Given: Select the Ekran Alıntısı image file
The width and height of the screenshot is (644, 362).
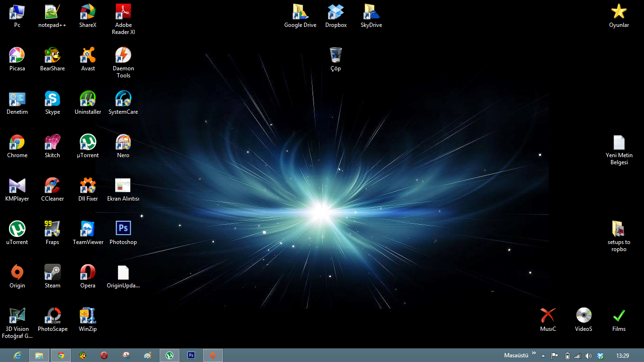Looking at the screenshot, I should point(123,189).
